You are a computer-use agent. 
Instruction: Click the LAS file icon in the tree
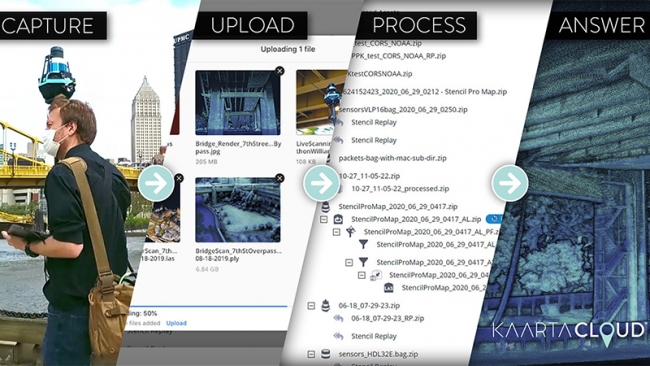[x=388, y=287]
